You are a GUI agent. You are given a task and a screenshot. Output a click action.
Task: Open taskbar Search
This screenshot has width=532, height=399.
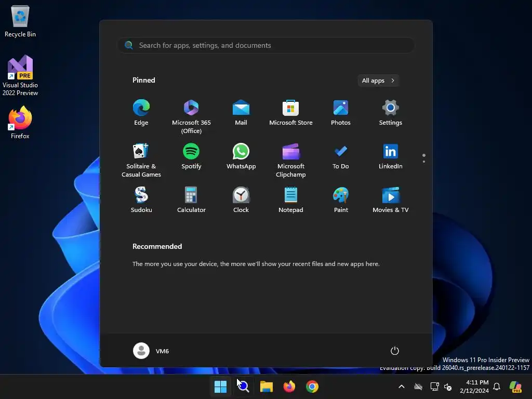[x=243, y=387]
